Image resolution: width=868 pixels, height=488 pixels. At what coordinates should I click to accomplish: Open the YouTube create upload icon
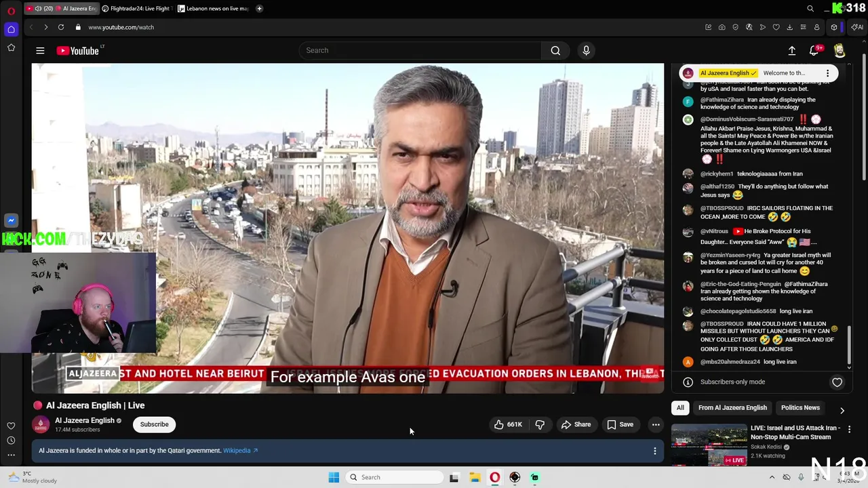[x=791, y=50]
